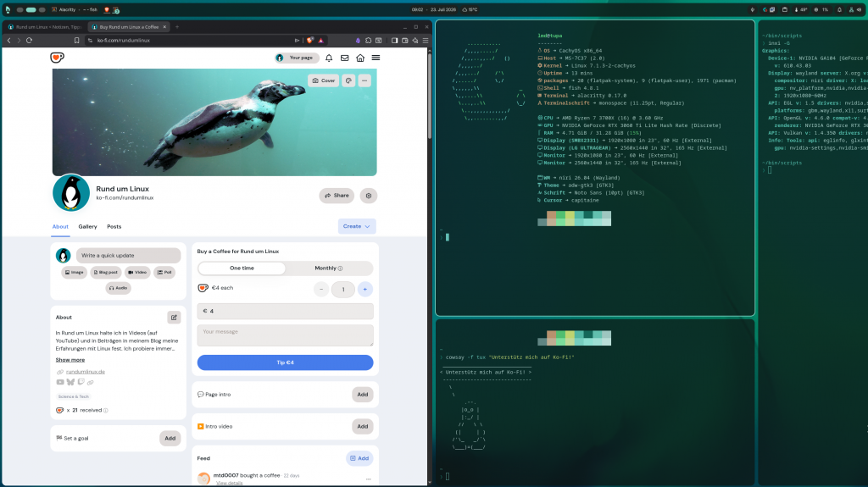The height and width of the screenshot is (487, 868).
Task: Bookmark this page in browser toolbar
Action: point(77,41)
